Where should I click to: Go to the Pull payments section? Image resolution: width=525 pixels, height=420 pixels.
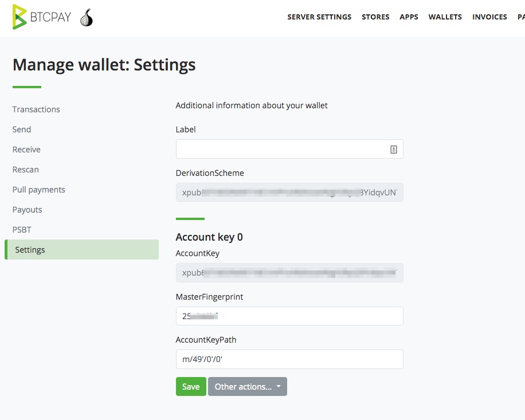click(x=39, y=190)
